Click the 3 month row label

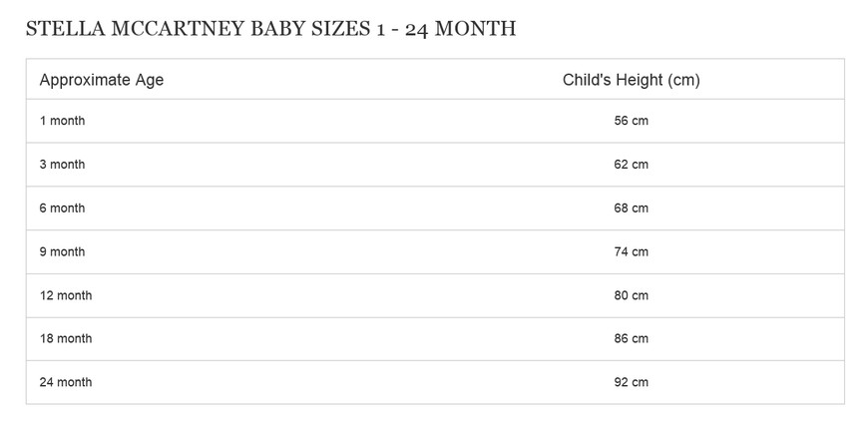click(62, 165)
